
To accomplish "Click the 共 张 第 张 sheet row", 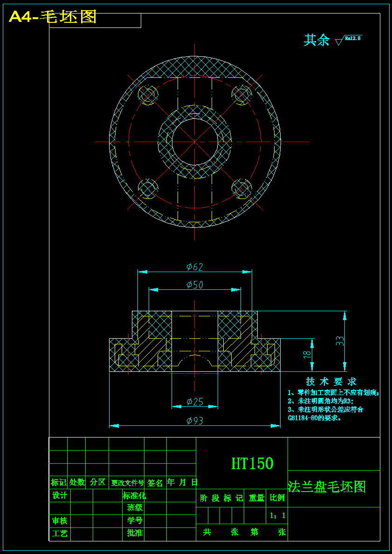I will click(242, 532).
